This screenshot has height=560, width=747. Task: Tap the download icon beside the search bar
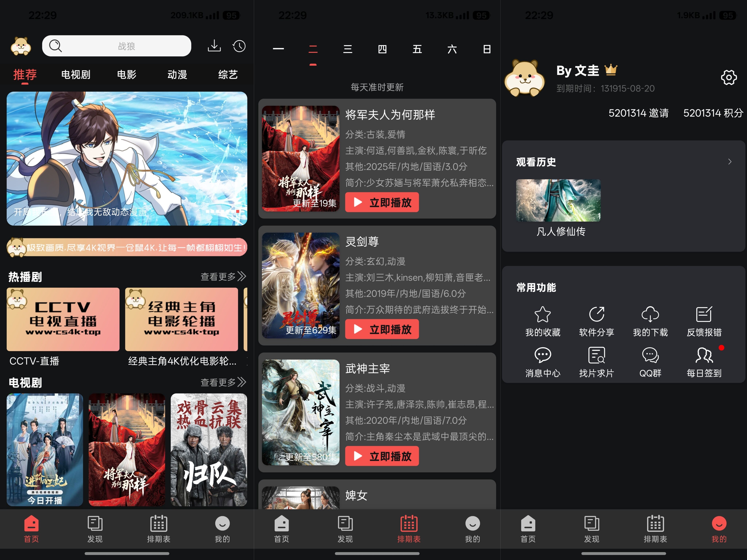pos(214,46)
